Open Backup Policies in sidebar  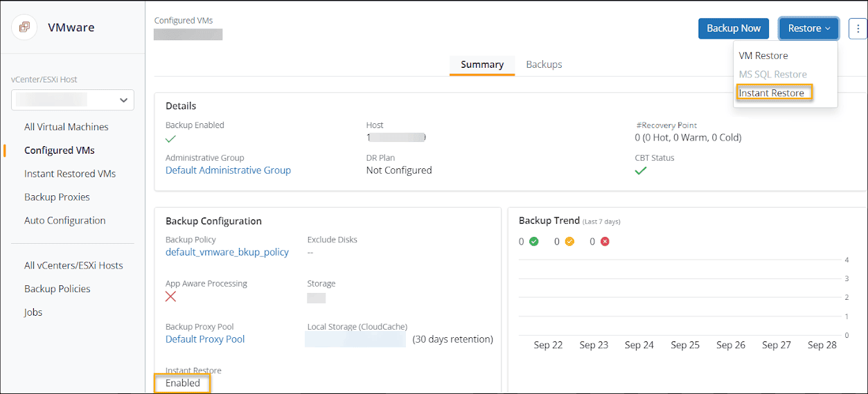click(x=57, y=289)
